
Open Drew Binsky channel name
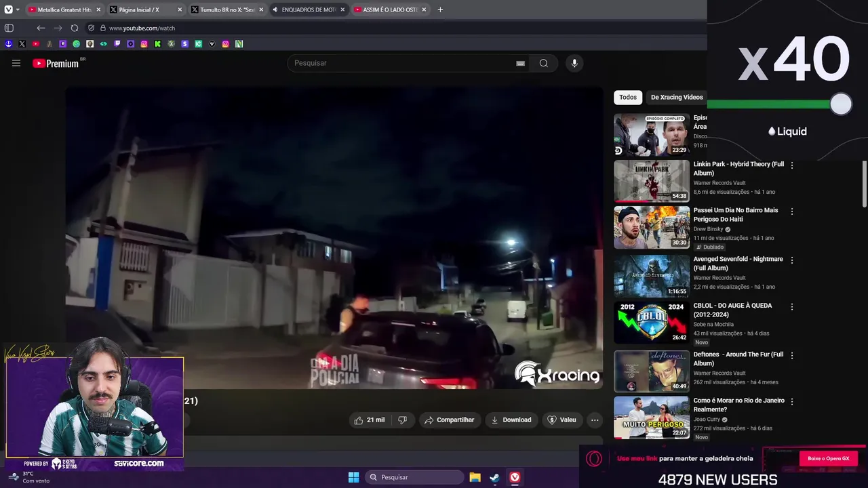[708, 229]
